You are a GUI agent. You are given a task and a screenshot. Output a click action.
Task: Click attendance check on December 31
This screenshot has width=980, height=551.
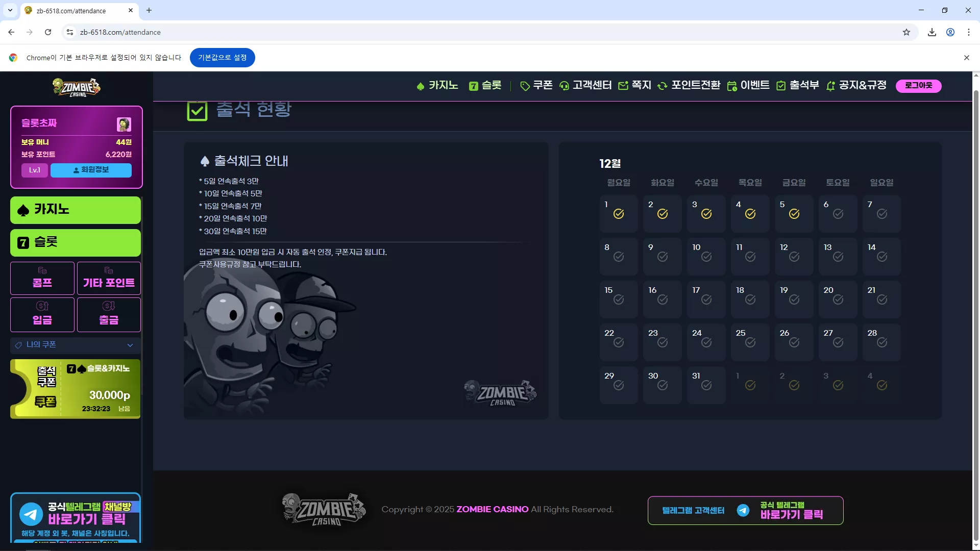point(706,385)
